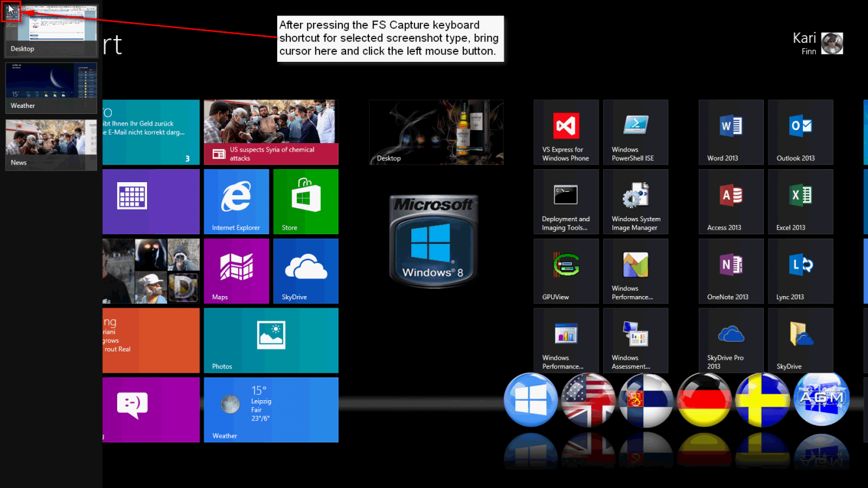Open Word 2013 tile
This screenshot has width=868, height=488.
coord(731,132)
